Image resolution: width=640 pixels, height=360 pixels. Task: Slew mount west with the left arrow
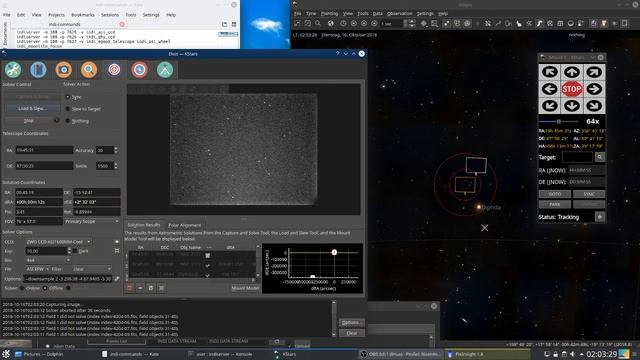pyautogui.click(x=550, y=89)
